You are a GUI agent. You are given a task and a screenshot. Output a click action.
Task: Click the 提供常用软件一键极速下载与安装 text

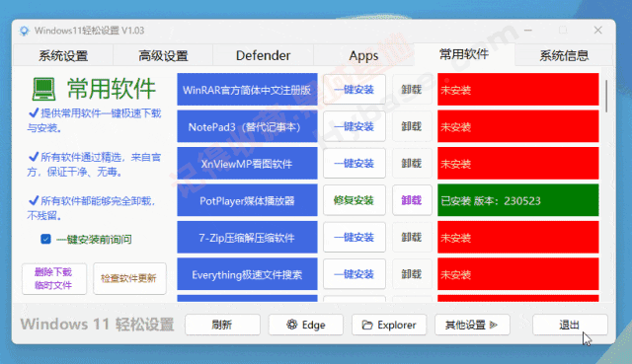(x=95, y=120)
